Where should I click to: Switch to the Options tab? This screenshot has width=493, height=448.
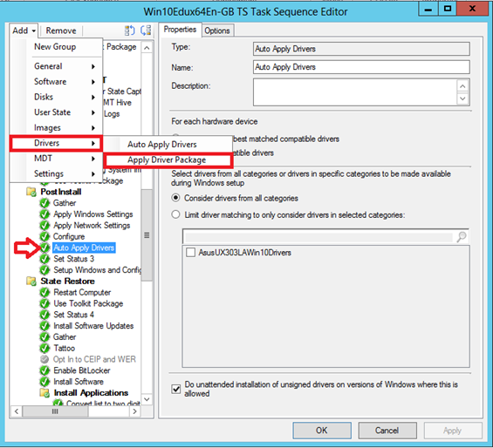click(x=217, y=31)
